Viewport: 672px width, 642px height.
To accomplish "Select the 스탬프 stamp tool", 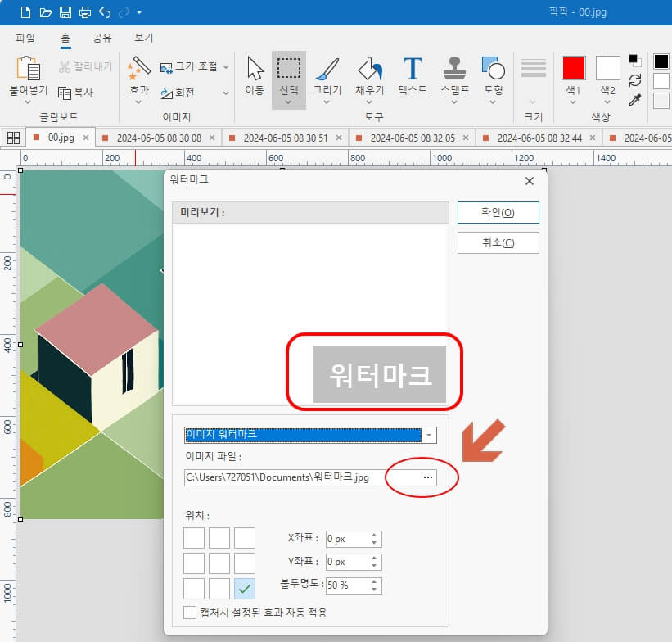I will click(x=455, y=75).
